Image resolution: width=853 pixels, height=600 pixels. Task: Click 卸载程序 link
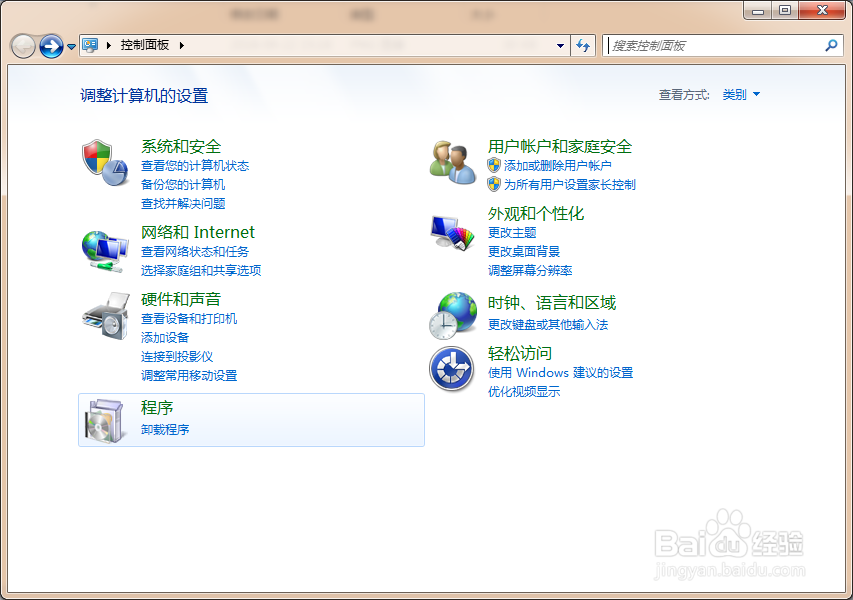(x=165, y=430)
